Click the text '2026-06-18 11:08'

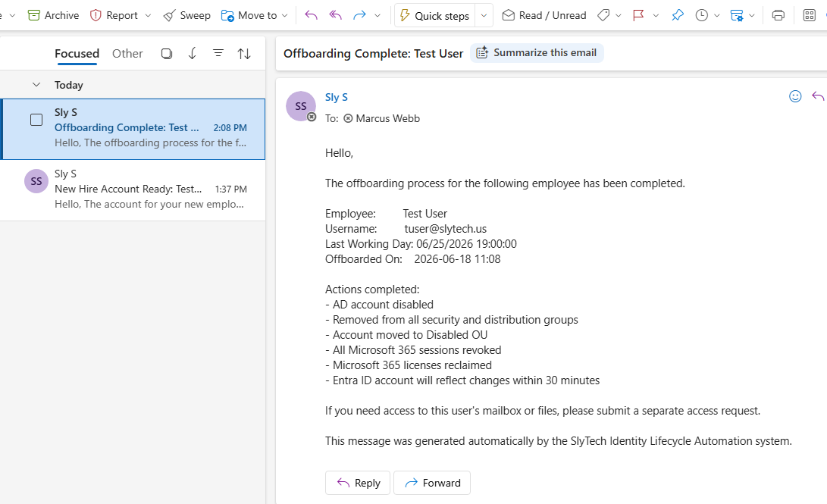click(x=457, y=259)
